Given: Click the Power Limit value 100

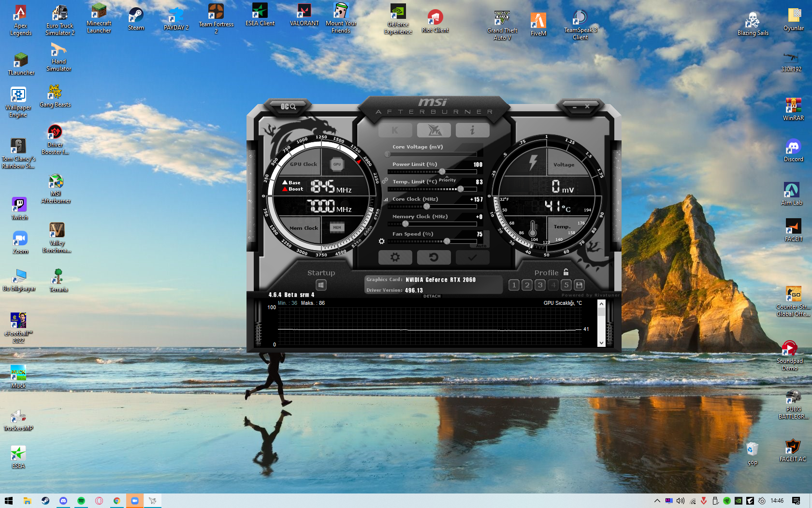Looking at the screenshot, I should pos(478,164).
